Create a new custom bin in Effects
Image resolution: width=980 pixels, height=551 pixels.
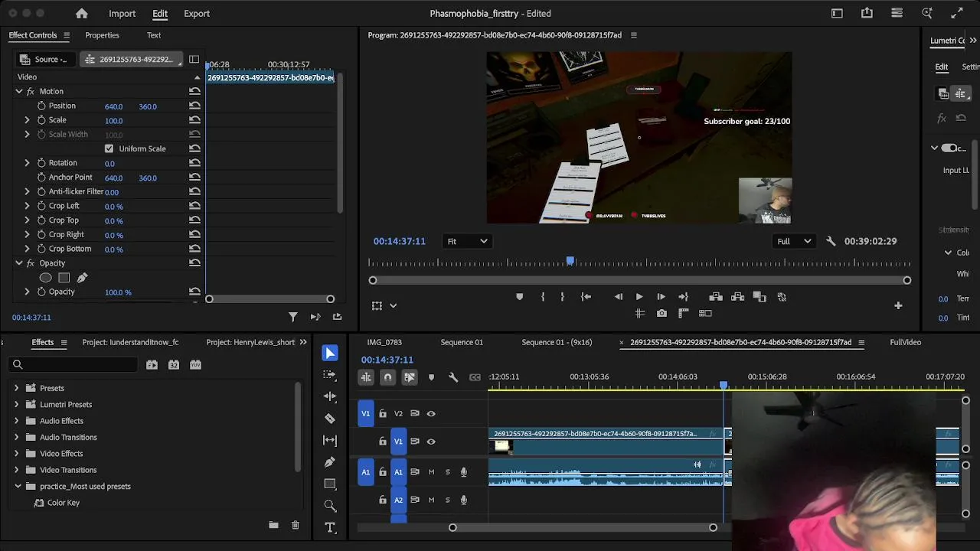point(273,525)
